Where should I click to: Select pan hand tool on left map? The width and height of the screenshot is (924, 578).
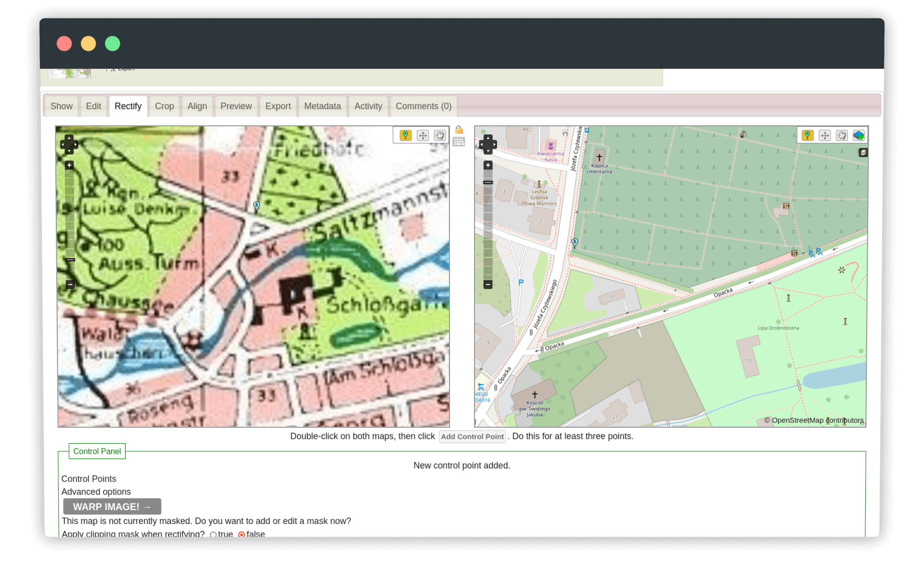tap(439, 135)
